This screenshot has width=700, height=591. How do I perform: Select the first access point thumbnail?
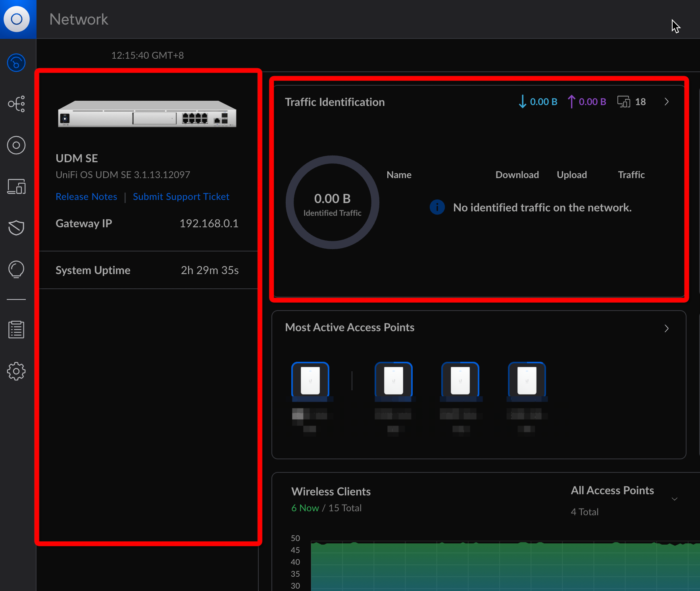point(310,380)
